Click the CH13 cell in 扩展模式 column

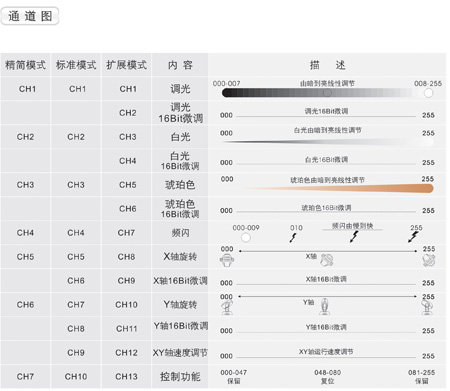click(126, 377)
